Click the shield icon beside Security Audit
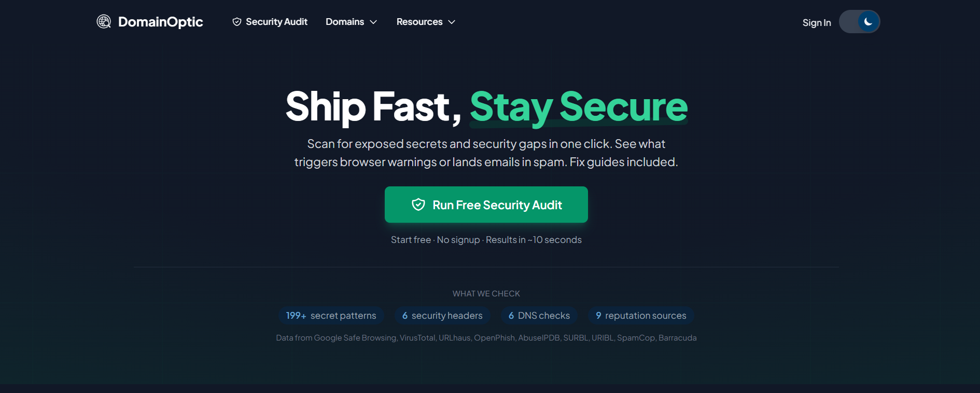Viewport: 980px width, 393px height. 237,22
